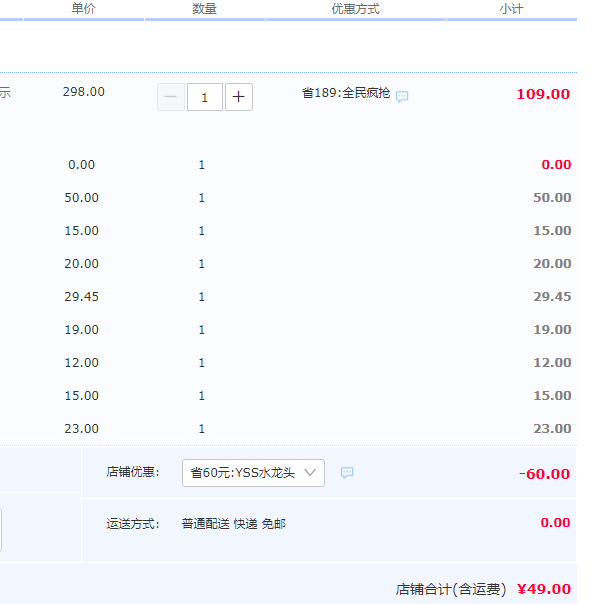Viewport: 601px width, 604px height.
Task: Click the 省189:全民疯抢 promotion text
Action: (x=346, y=93)
